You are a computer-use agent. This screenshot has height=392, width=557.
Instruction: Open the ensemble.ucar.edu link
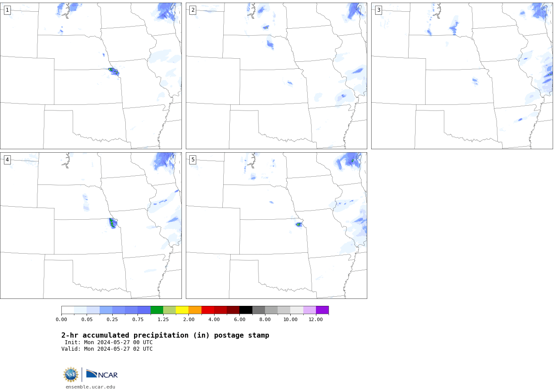[x=91, y=387]
